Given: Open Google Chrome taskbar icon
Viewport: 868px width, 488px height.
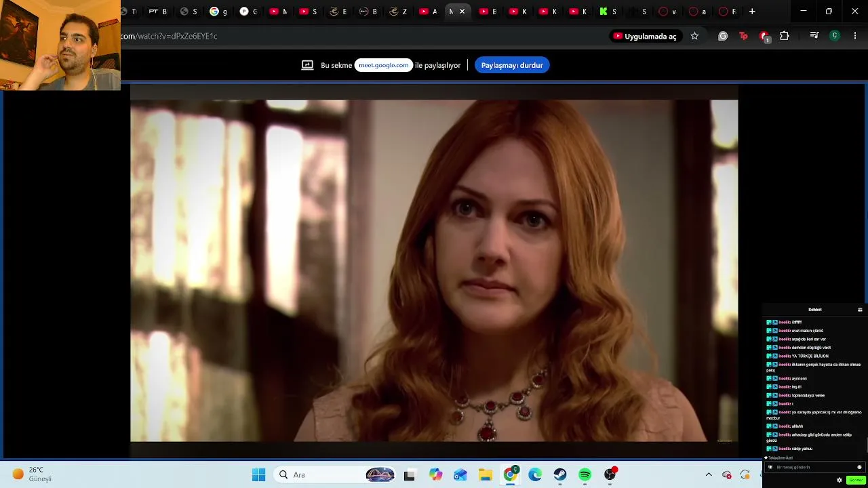Looking at the screenshot, I should point(511,475).
